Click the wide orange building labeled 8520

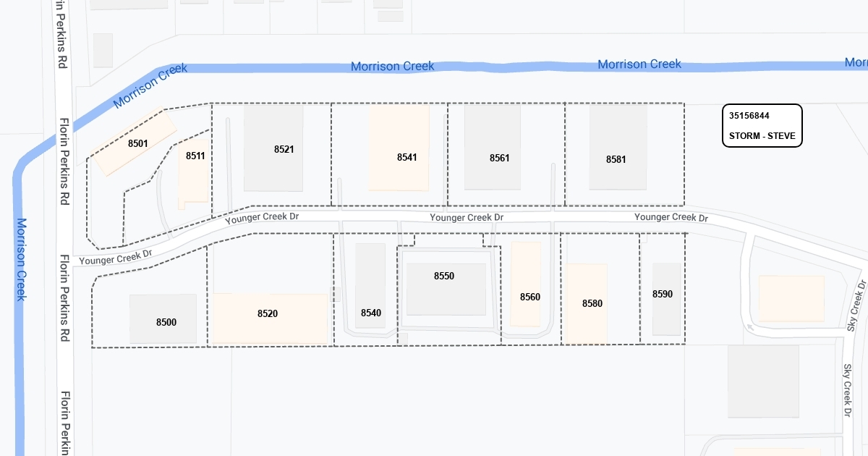coord(268,313)
